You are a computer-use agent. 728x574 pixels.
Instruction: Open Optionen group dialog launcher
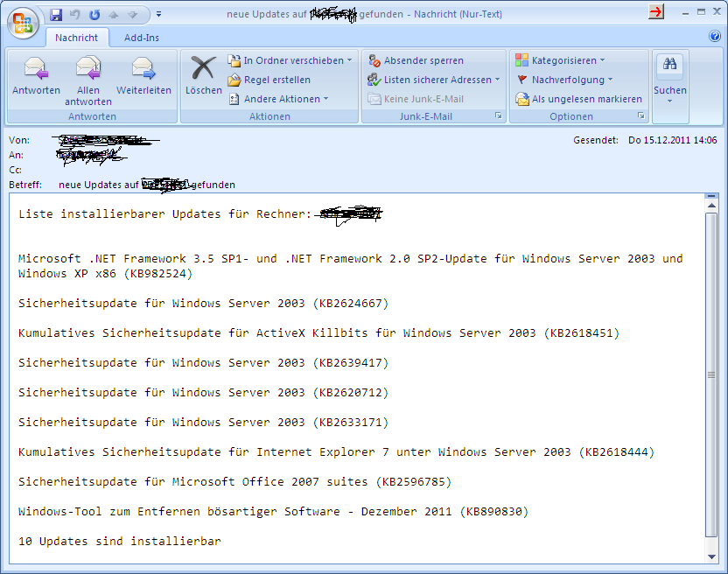click(640, 116)
